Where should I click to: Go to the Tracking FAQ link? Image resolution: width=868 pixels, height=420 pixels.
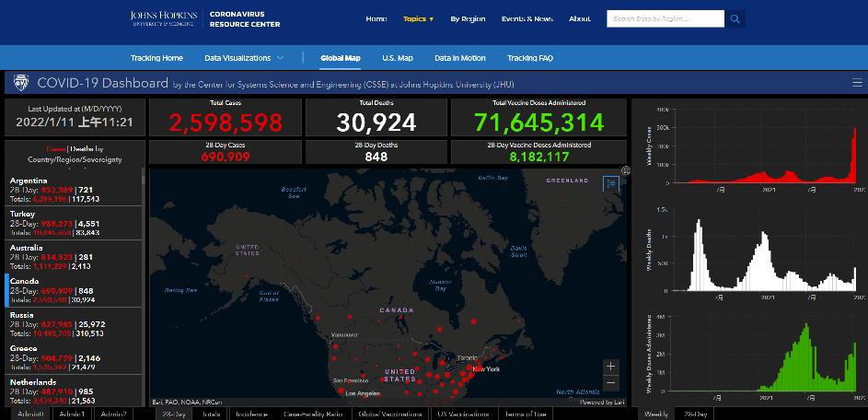pos(529,58)
